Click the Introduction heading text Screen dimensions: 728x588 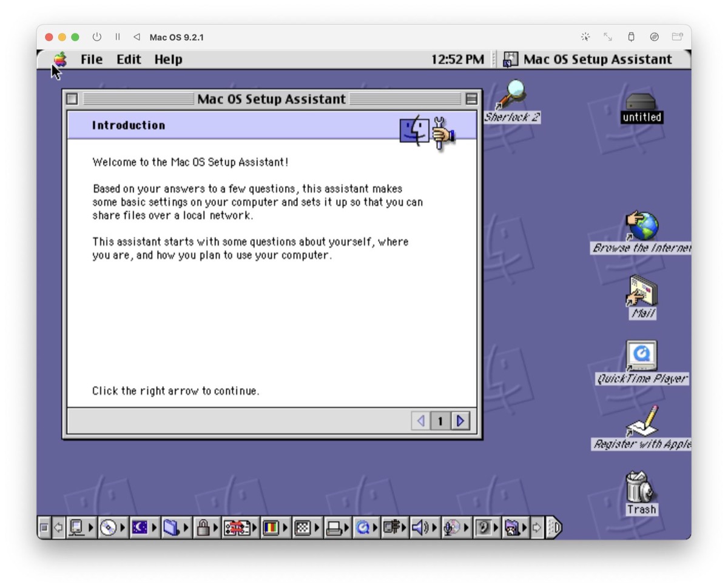click(129, 125)
